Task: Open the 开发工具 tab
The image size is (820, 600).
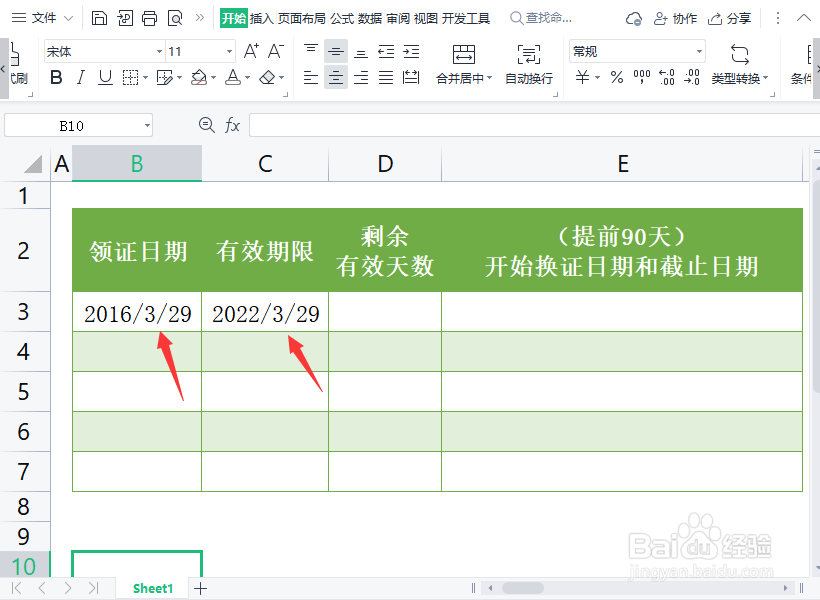Action: 465,19
